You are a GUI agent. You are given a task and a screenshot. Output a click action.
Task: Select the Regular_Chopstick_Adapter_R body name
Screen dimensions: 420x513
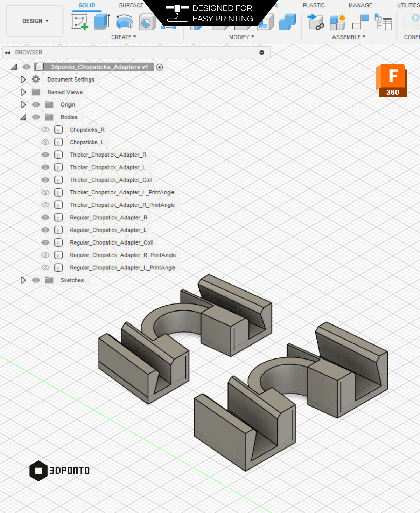point(108,218)
